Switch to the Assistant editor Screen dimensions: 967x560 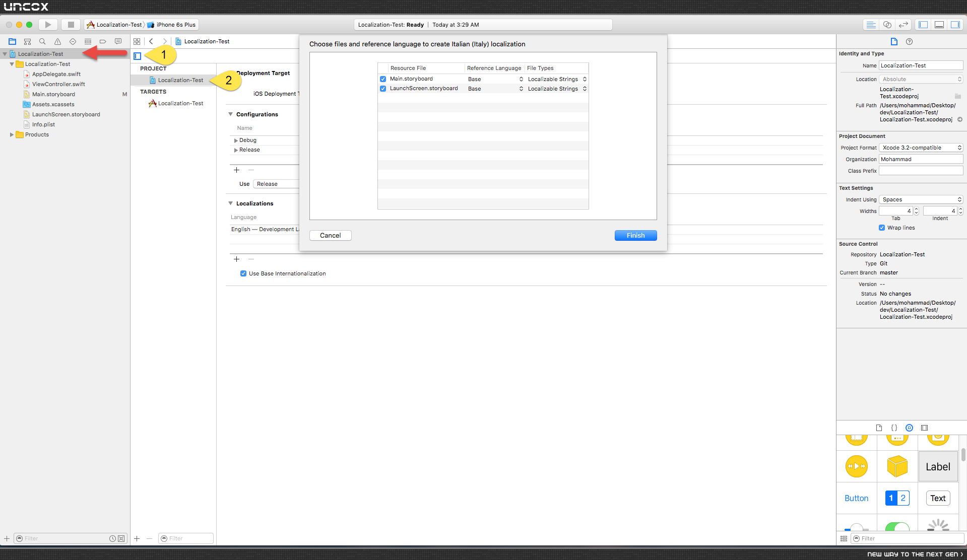click(x=887, y=25)
